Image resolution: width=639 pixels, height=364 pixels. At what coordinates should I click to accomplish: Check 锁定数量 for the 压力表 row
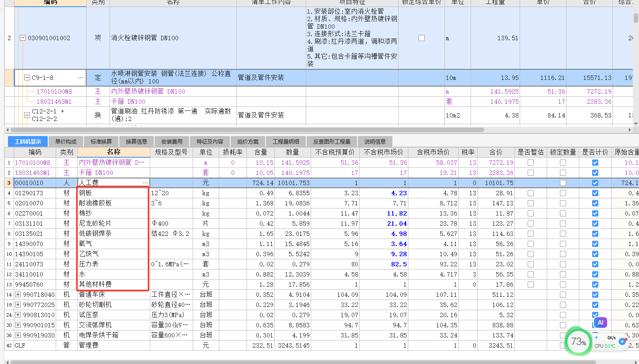pos(563,264)
